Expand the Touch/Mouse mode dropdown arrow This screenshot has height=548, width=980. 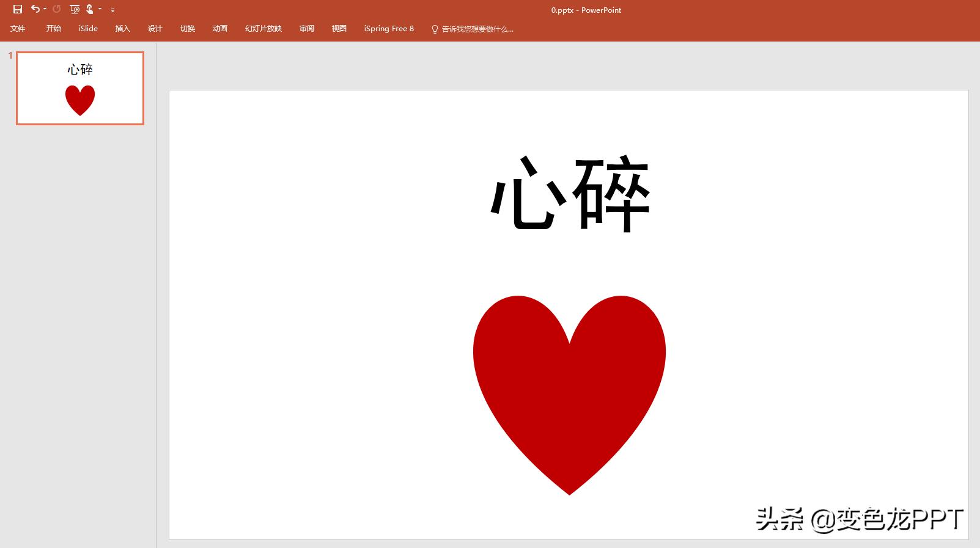(100, 10)
